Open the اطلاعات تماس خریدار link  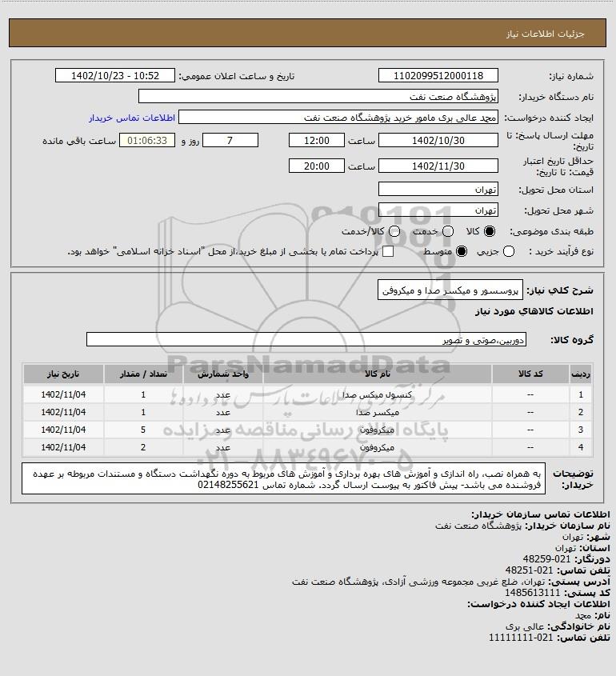coord(132,118)
